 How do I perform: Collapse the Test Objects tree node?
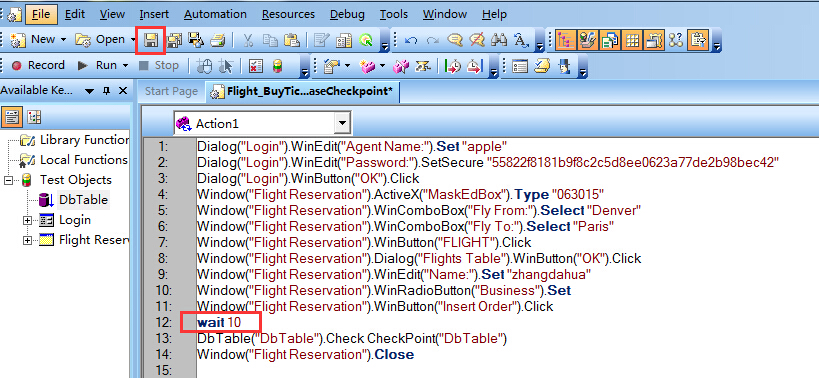(x=8, y=181)
